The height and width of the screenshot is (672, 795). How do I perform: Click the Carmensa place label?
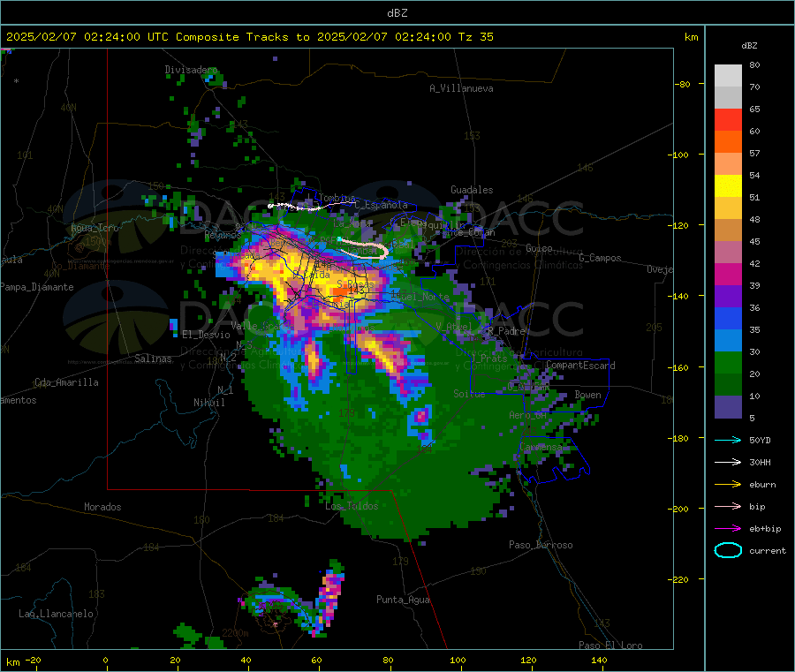[x=541, y=447]
